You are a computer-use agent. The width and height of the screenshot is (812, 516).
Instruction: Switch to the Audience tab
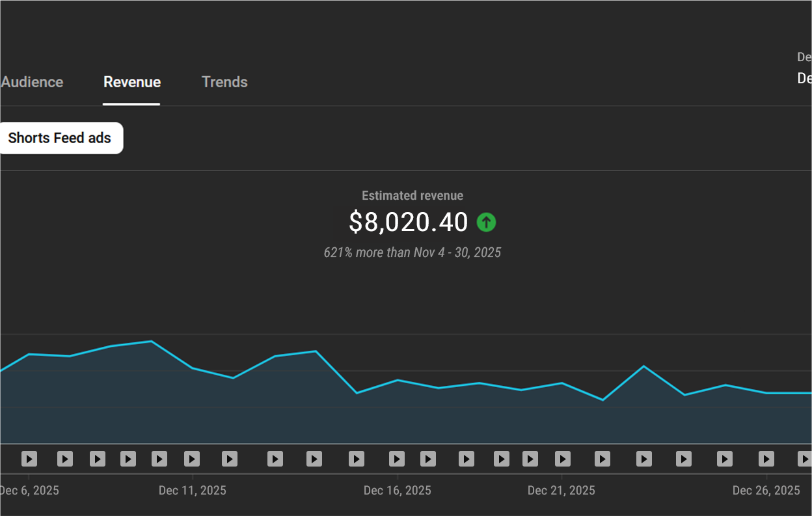point(31,82)
